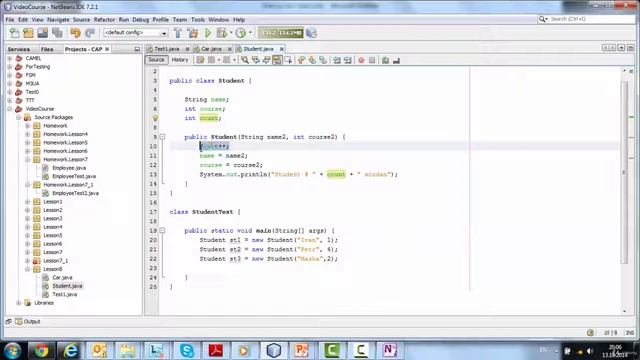Click the Open Project toolbar icon
The width and height of the screenshot is (640, 360).
coord(42,33)
